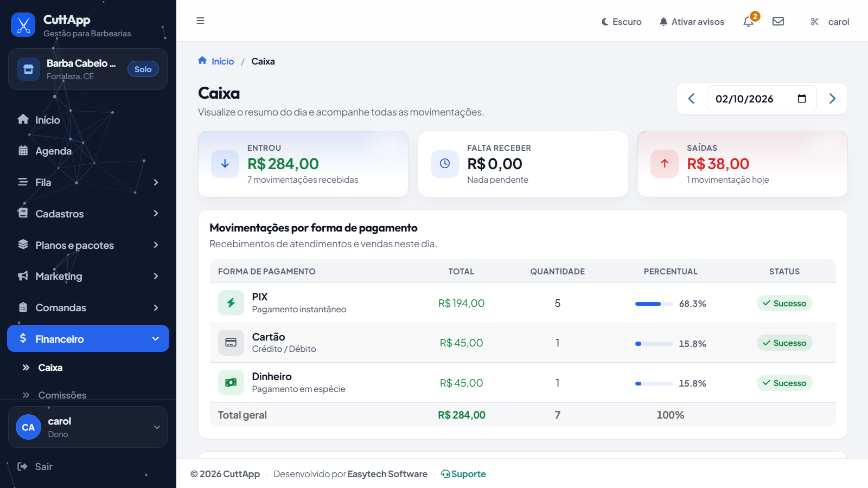Click the Dinheiro cash icon

coord(231,382)
